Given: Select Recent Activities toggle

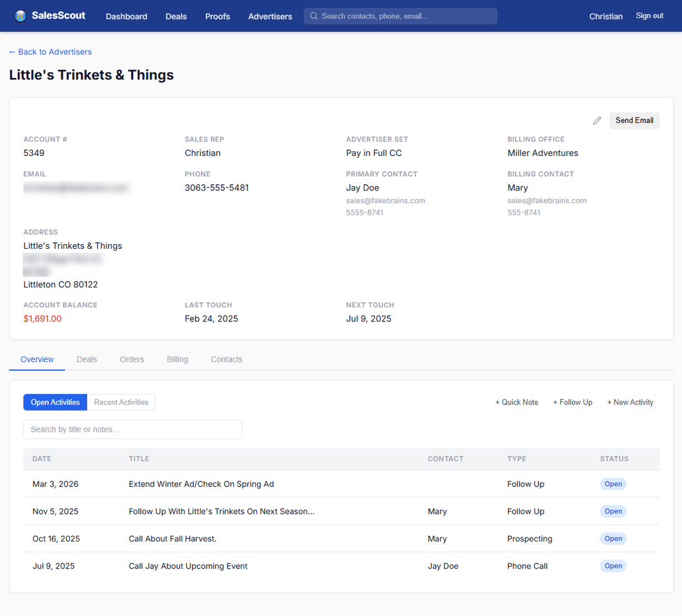Looking at the screenshot, I should [x=121, y=402].
